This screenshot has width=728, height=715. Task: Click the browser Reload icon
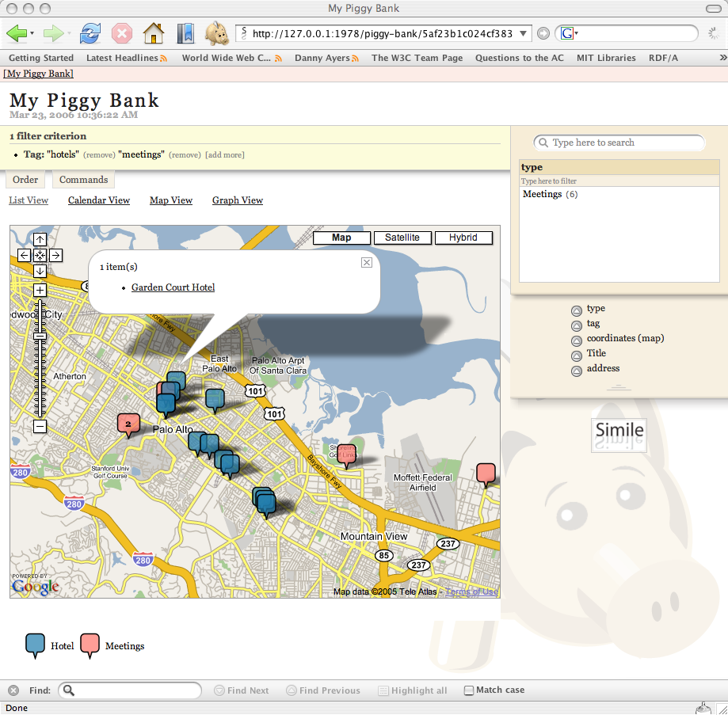click(91, 33)
